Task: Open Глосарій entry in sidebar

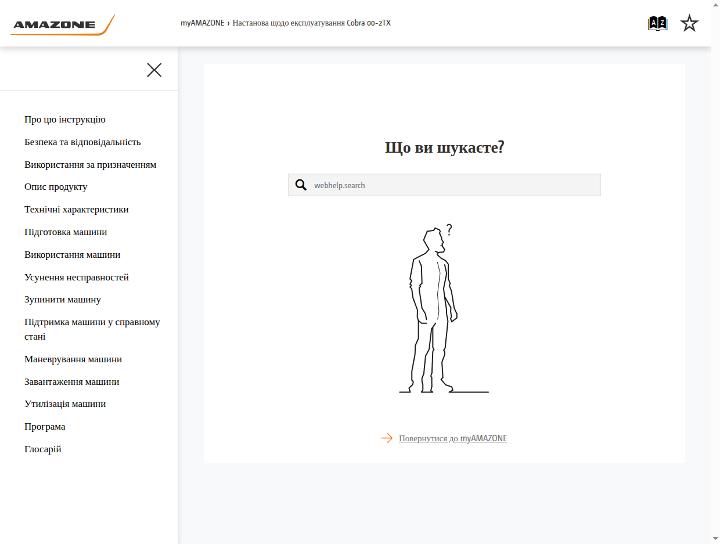Action: coord(43,449)
